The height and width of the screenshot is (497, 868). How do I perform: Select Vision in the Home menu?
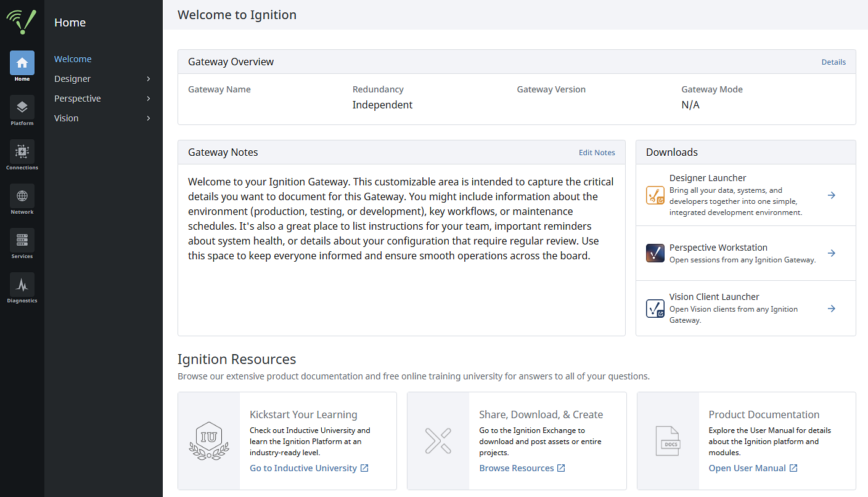(x=67, y=118)
